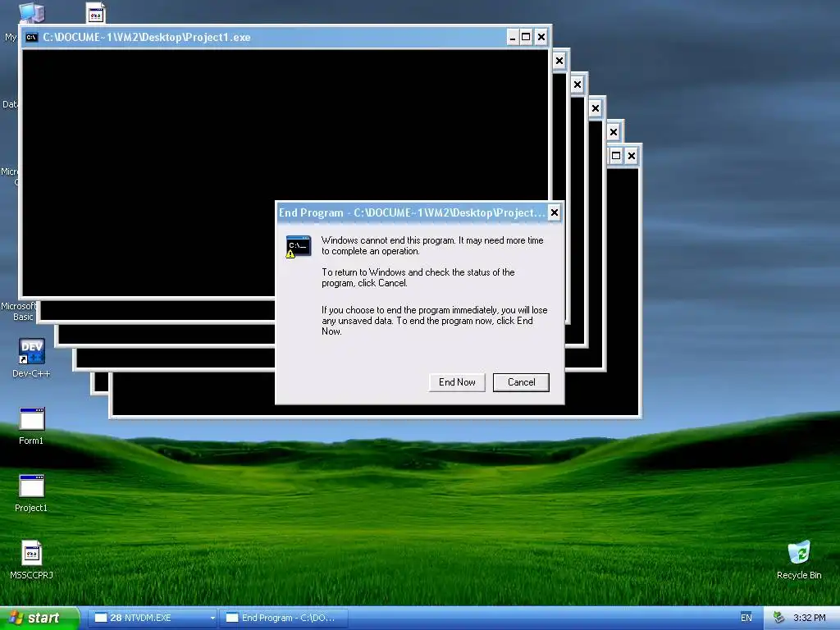Click the console warning icon in End Program dialog
Viewport: 840px width, 630px height.
299,246
